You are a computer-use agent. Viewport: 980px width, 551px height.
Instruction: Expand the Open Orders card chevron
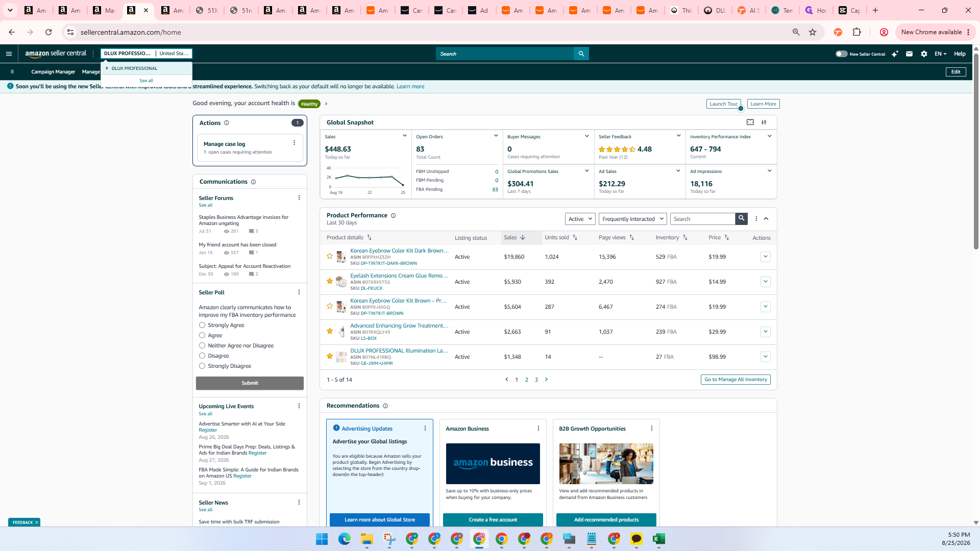[496, 136]
